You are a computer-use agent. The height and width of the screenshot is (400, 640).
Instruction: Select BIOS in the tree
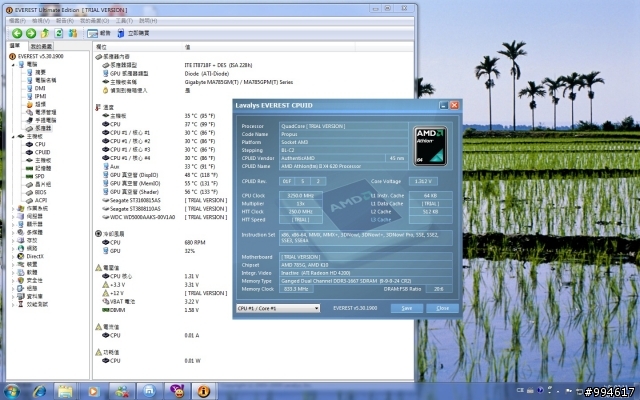40,192
